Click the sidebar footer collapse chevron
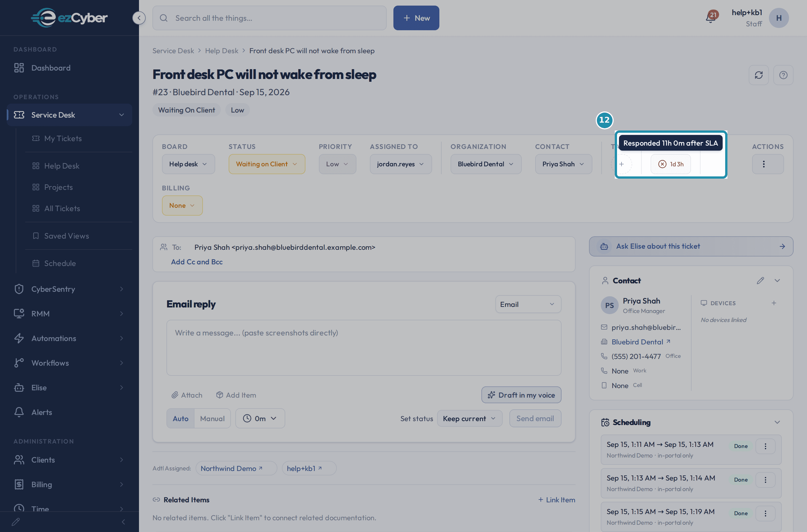The image size is (807, 532). pyautogui.click(x=123, y=522)
